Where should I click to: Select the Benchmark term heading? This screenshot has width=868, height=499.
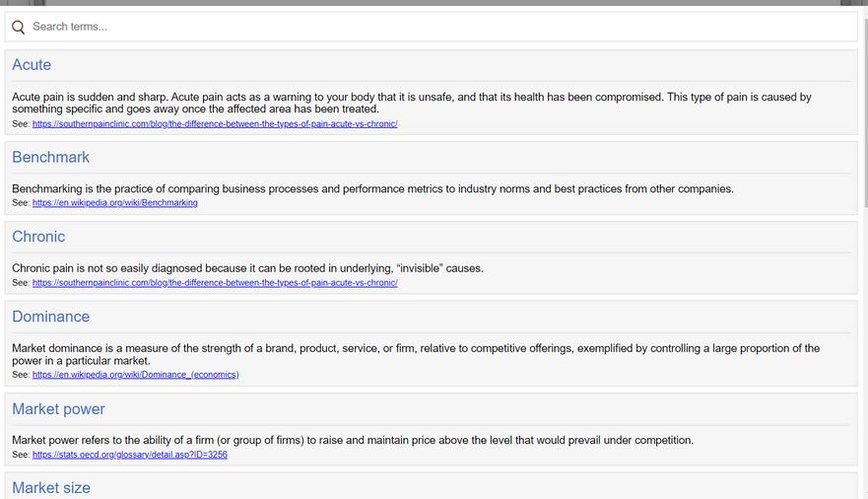50,157
